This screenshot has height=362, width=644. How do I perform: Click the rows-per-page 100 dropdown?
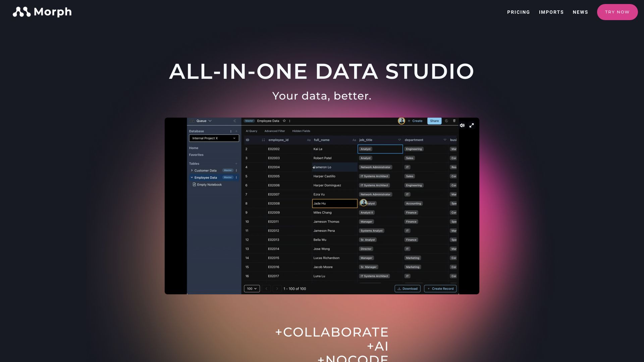click(x=252, y=289)
